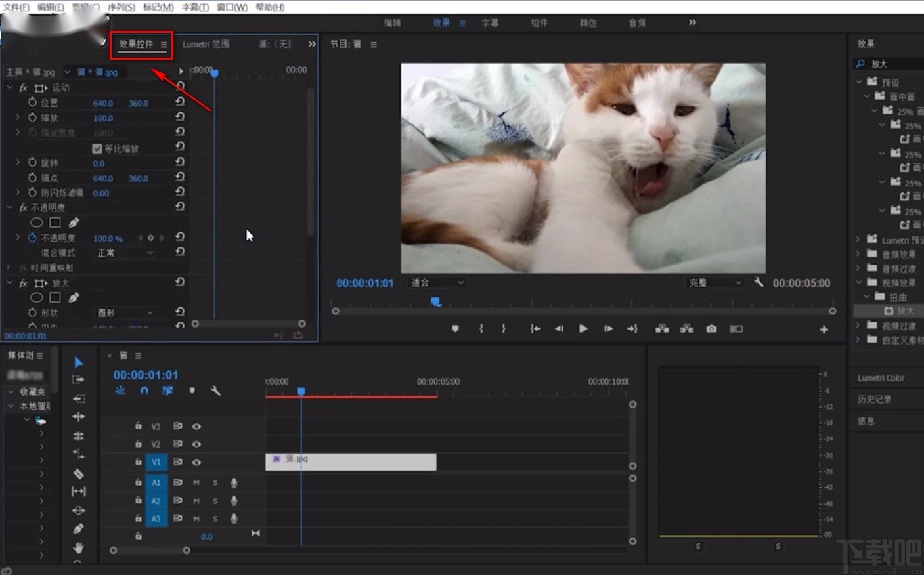
Task: Export frame with camera icon
Action: point(711,329)
